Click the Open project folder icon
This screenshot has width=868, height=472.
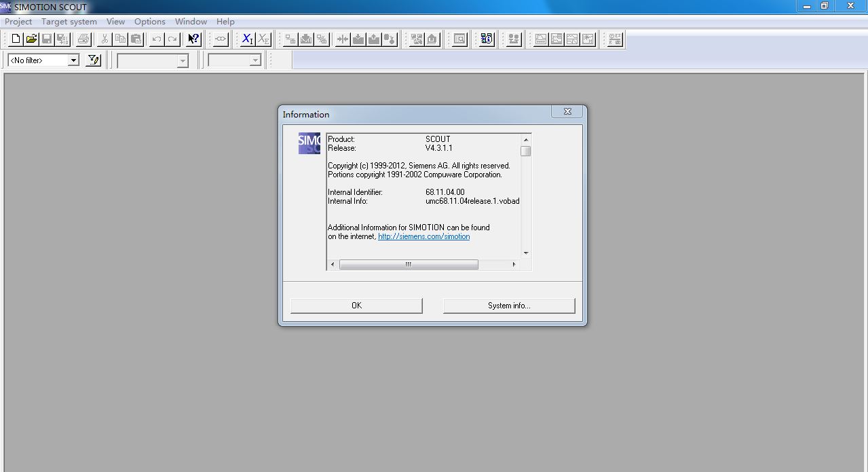coord(31,39)
